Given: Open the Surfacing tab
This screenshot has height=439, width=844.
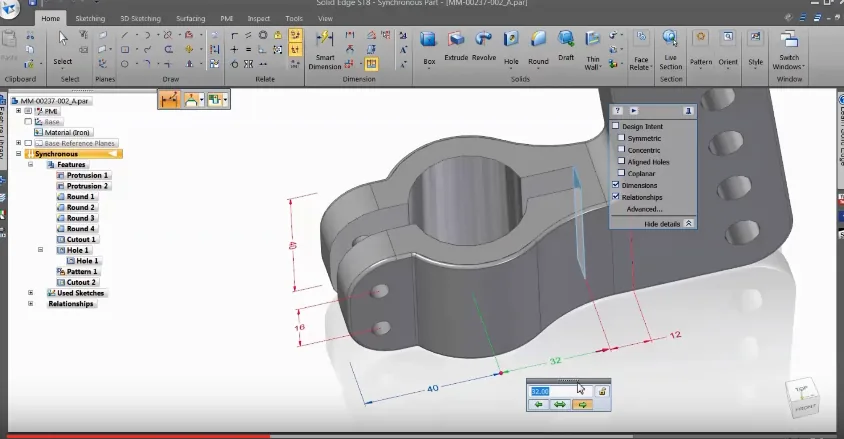Looking at the screenshot, I should click(x=191, y=18).
